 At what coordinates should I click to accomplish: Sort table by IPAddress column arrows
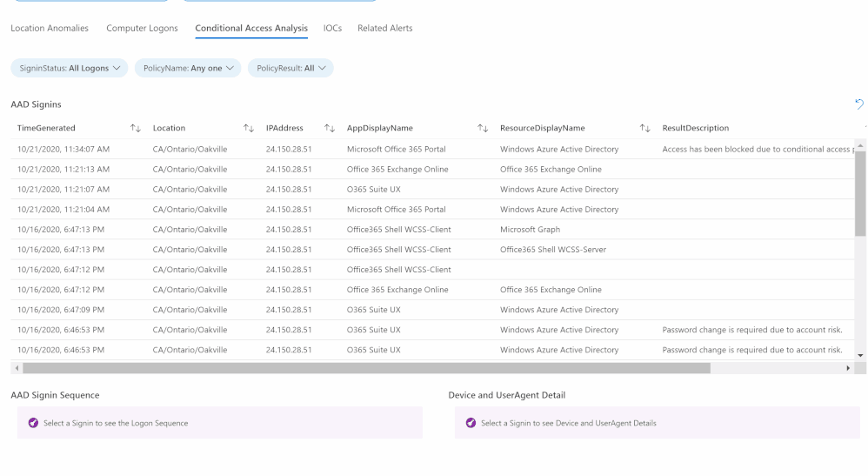coord(330,128)
